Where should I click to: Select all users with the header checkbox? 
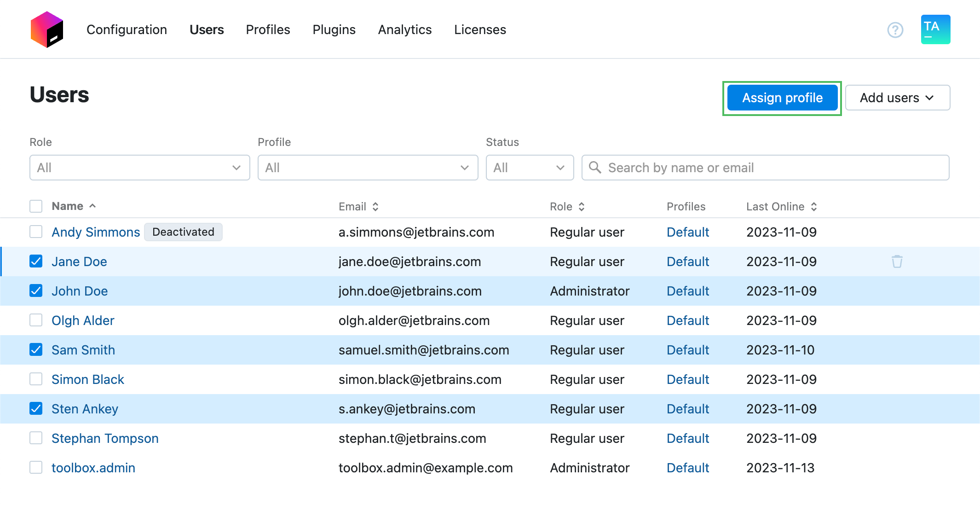pyautogui.click(x=36, y=206)
